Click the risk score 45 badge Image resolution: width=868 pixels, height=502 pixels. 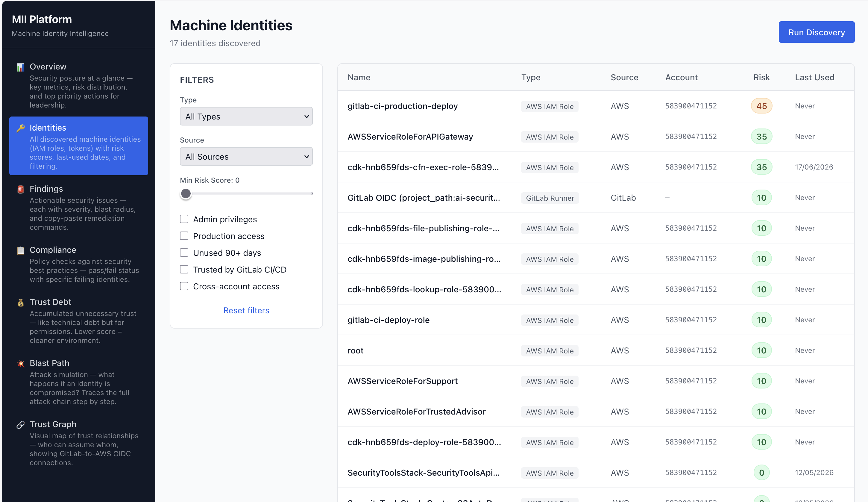click(761, 106)
